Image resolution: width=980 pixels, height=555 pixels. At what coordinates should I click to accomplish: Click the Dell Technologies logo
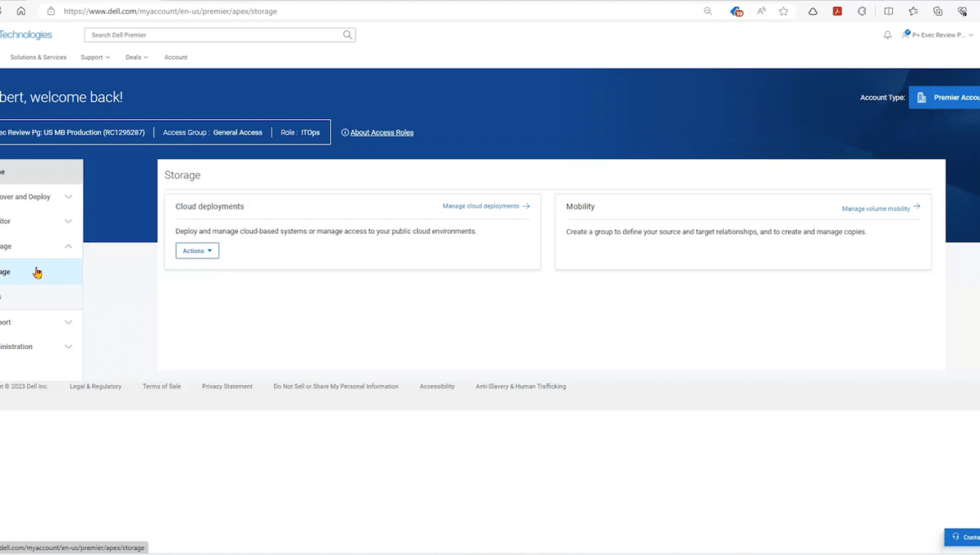click(26, 35)
